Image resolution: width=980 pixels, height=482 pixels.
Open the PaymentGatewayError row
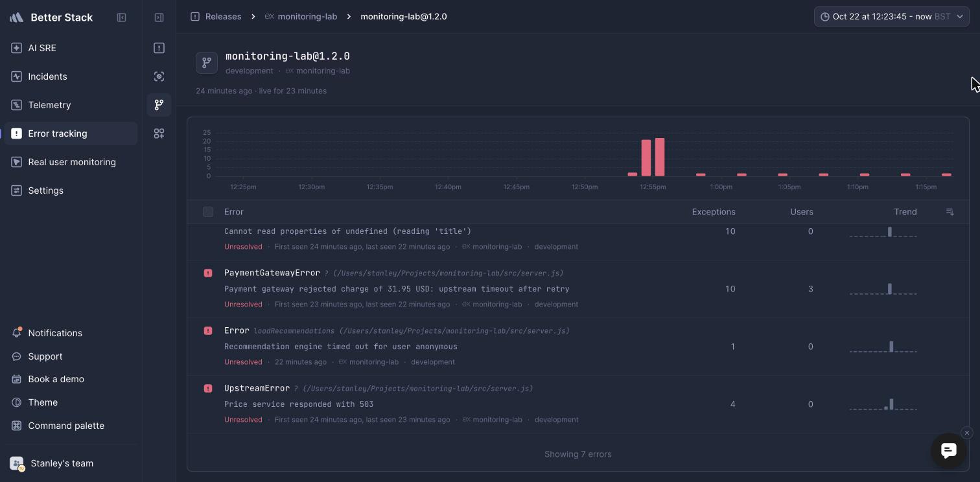tap(577, 289)
